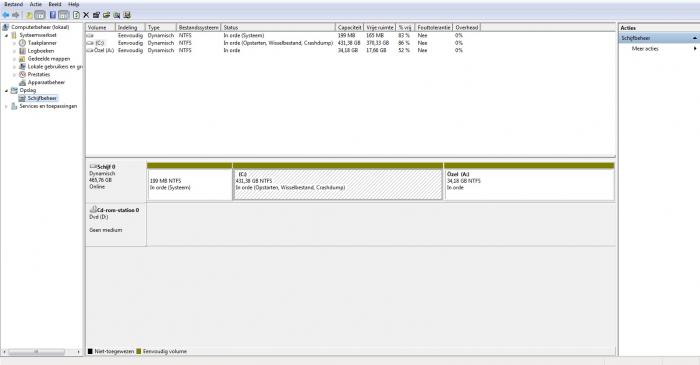Image resolution: width=700 pixels, height=365 pixels.
Task: Collapse the Systeemwerkset tree node
Action: (x=6, y=35)
